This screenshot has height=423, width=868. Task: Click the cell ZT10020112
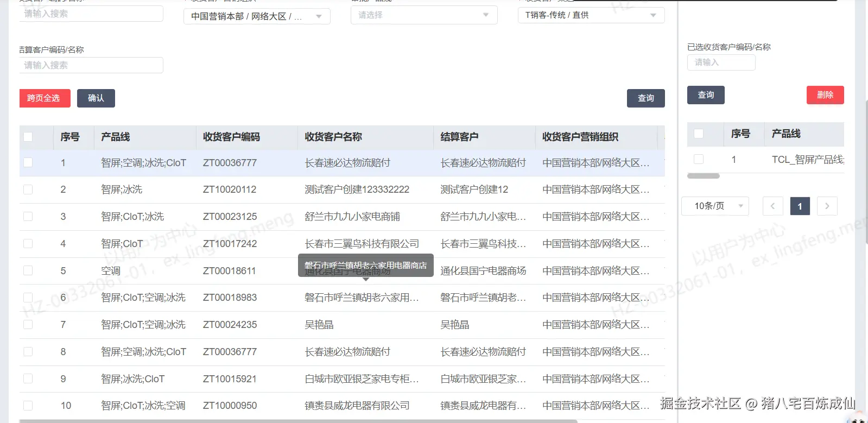(x=230, y=190)
